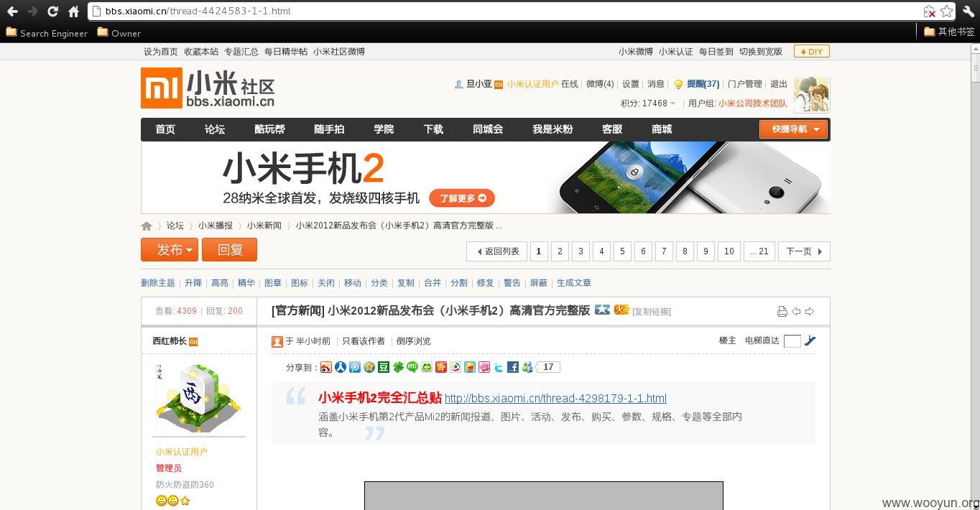
Task: Open 同城会 in the navigation bar
Action: click(x=488, y=129)
